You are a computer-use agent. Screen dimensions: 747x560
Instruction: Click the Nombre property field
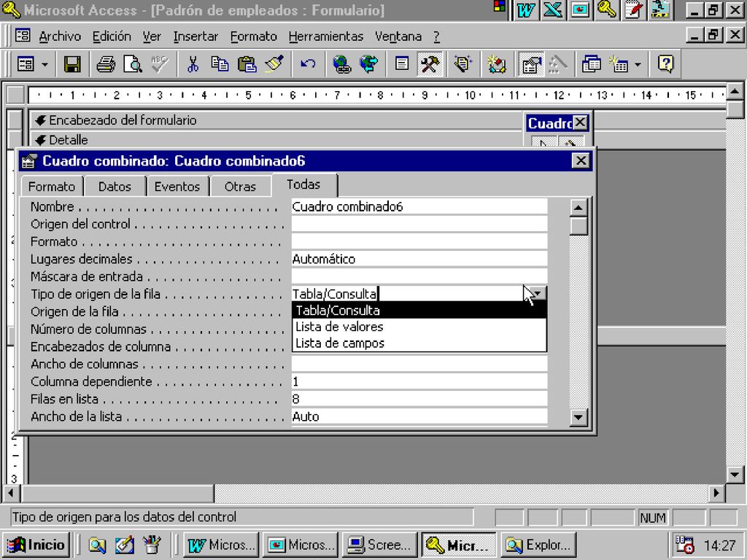[419, 206]
